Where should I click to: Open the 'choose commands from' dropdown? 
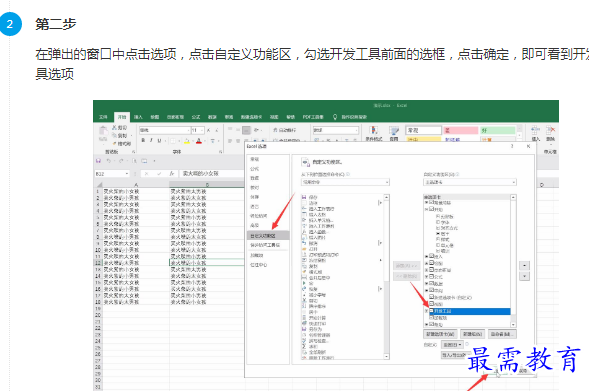tap(345, 182)
